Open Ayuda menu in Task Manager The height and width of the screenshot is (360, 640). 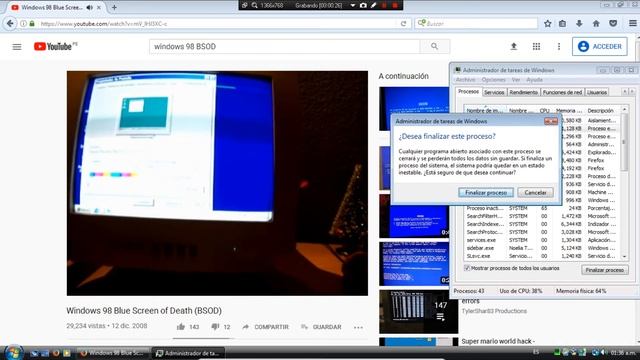coord(534,80)
